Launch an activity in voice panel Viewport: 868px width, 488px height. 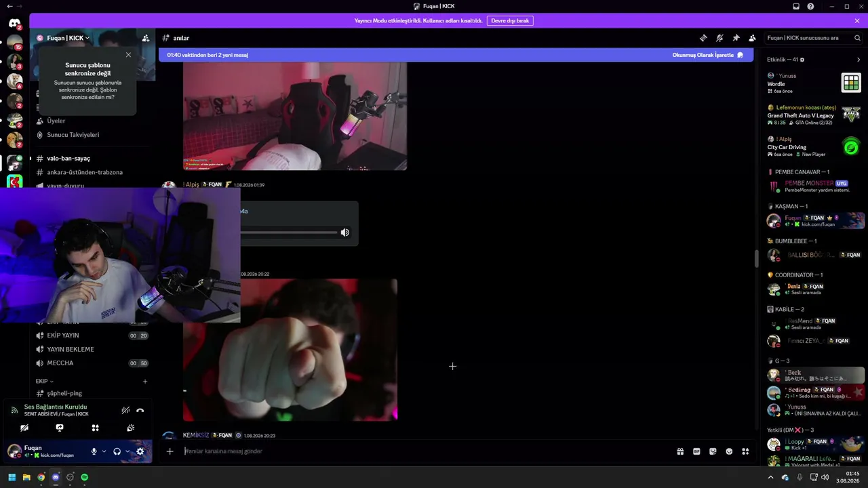coord(95,428)
